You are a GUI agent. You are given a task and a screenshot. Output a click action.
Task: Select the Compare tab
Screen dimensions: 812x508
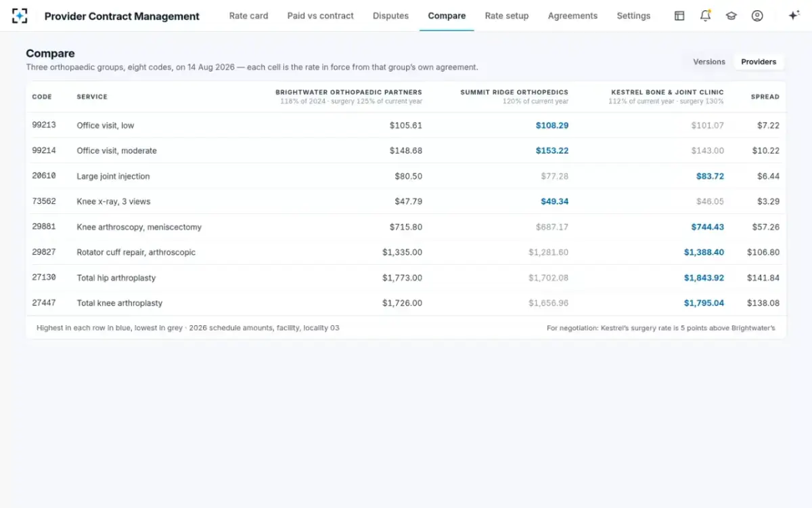447,16
